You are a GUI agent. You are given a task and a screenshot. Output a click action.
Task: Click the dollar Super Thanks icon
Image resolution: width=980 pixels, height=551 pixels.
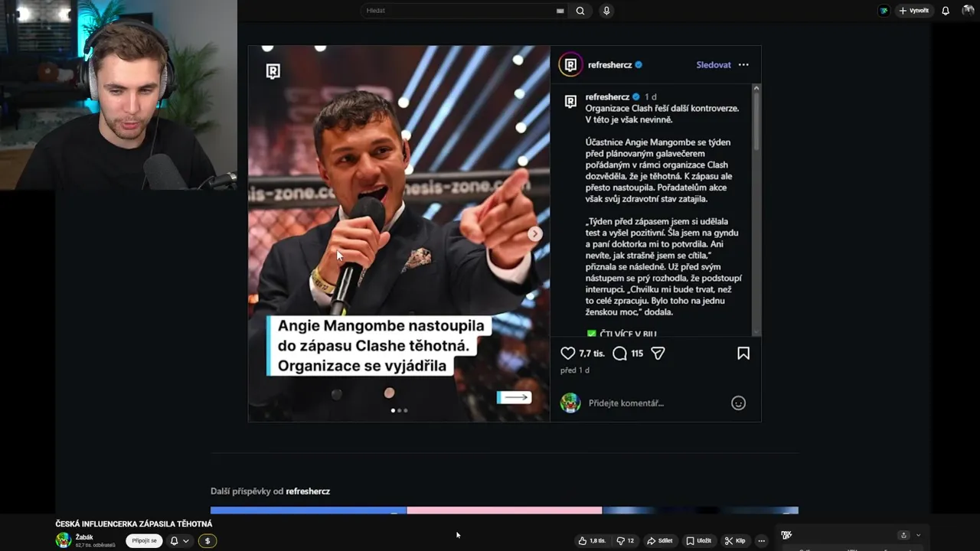pyautogui.click(x=207, y=540)
